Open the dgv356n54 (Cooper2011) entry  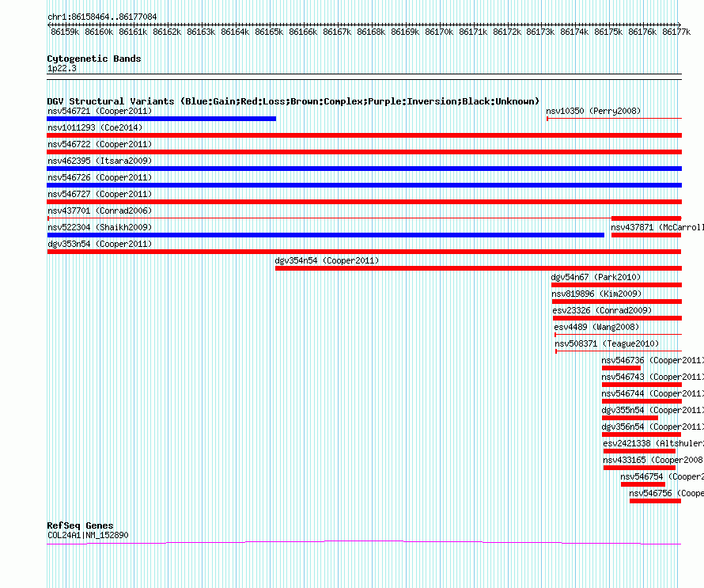(653, 427)
